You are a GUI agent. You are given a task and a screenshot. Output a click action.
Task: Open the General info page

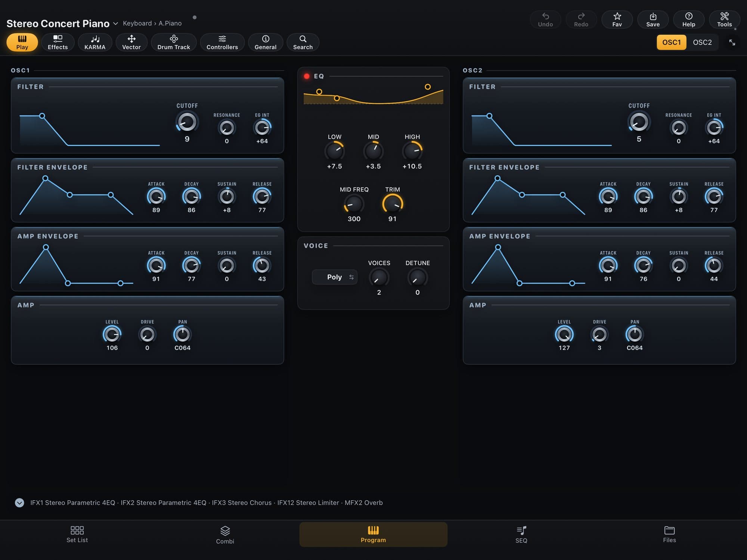click(x=266, y=42)
